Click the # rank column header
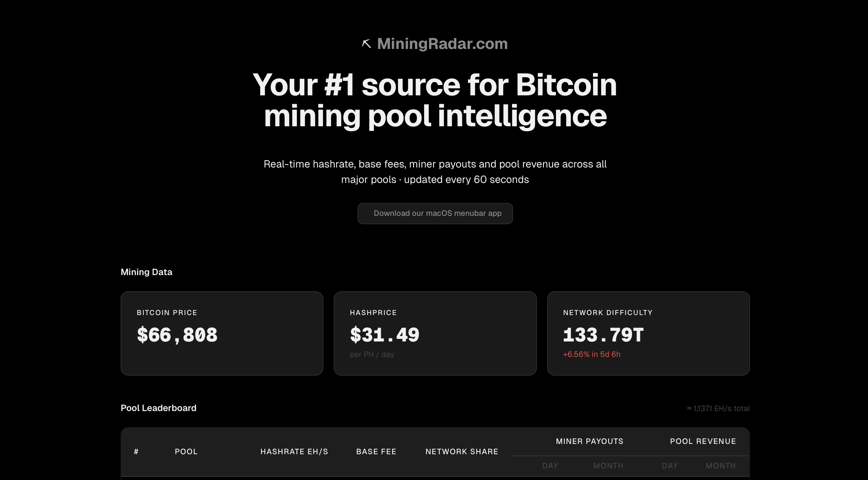The height and width of the screenshot is (480, 868). point(136,451)
